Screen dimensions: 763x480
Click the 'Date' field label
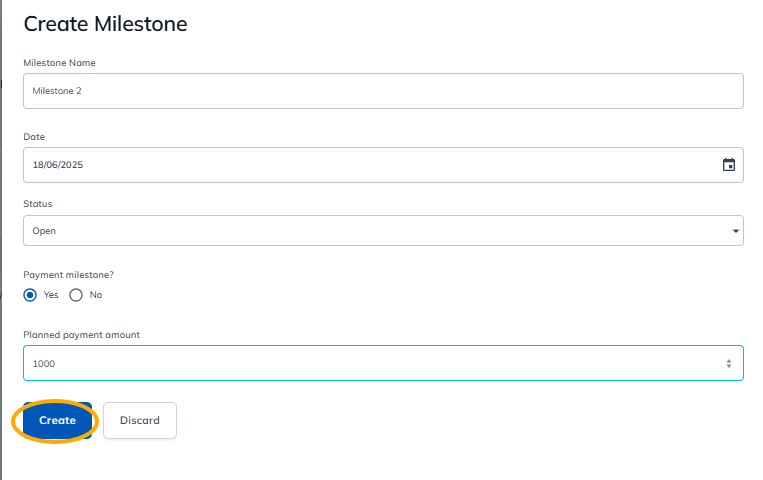(34, 137)
